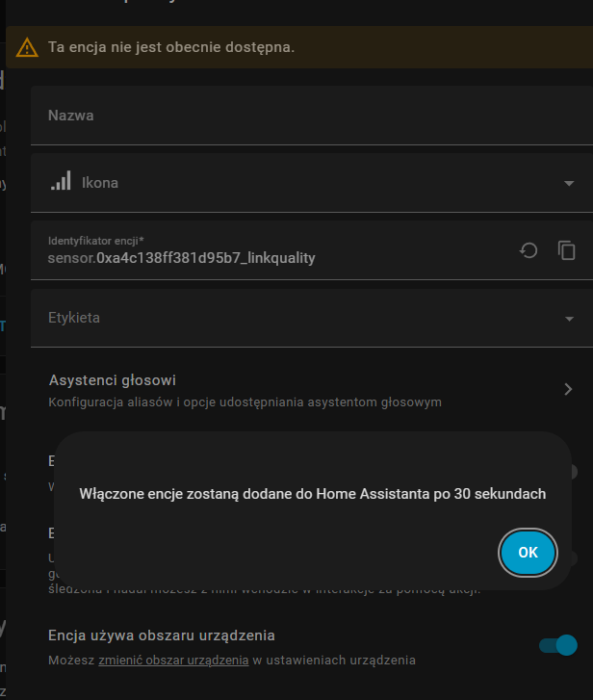The height and width of the screenshot is (700, 593).
Task: Focus the Nazwa text field
Action: (x=289, y=116)
